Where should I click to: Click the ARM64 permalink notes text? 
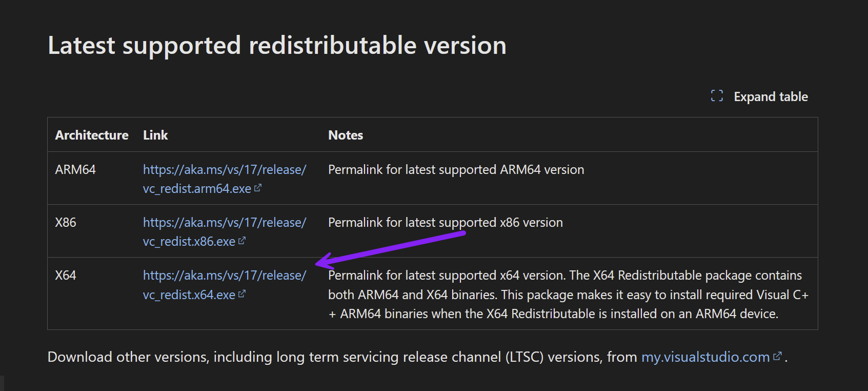click(456, 170)
